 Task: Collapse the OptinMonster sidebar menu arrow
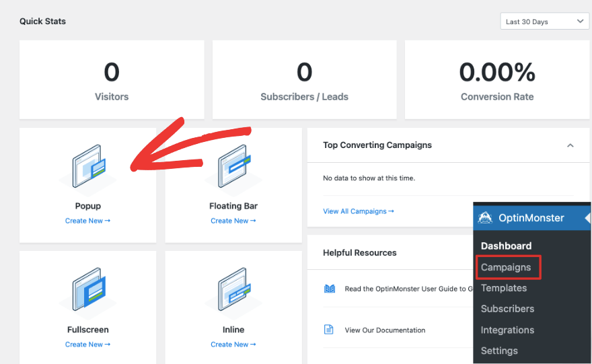[587, 218]
